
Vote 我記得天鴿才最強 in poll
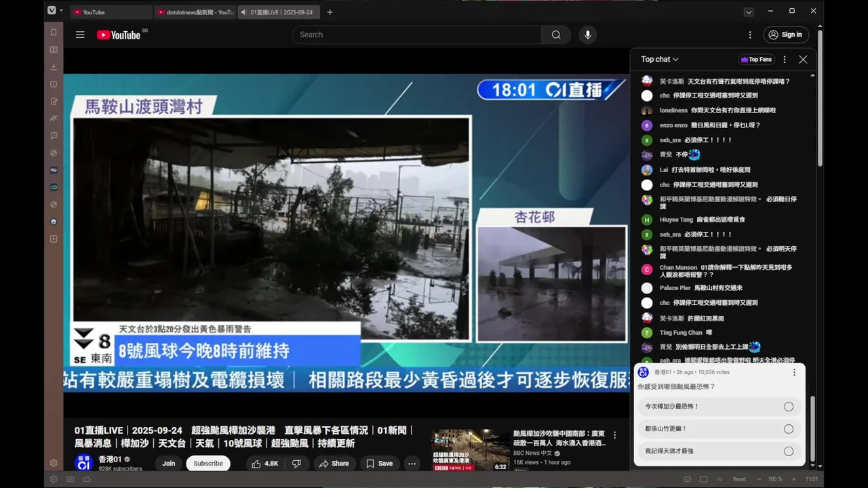pos(719,451)
